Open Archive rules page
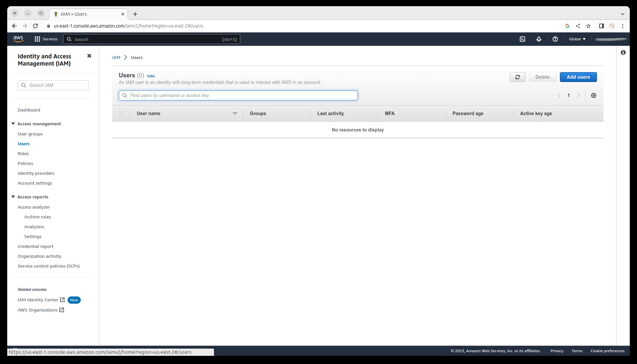Image resolution: width=637 pixels, height=364 pixels. point(38,217)
